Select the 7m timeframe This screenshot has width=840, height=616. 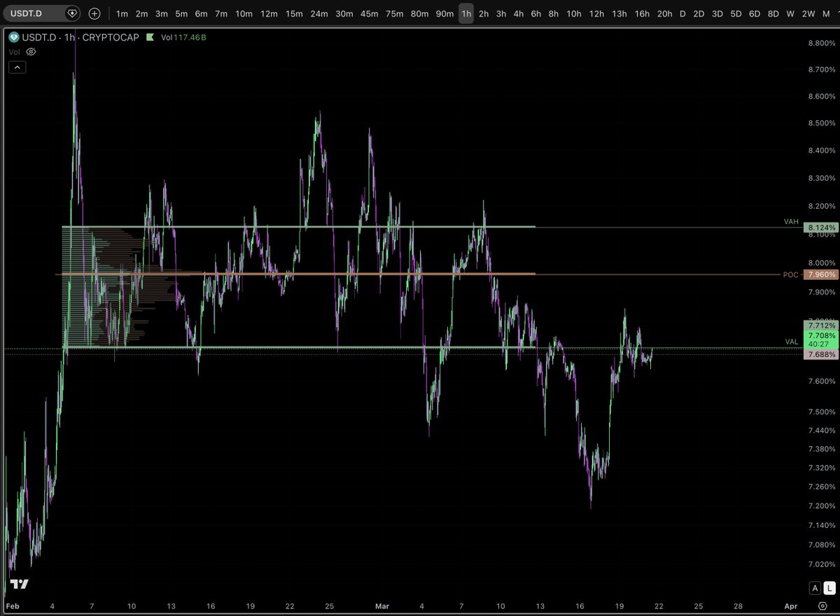pyautogui.click(x=221, y=14)
